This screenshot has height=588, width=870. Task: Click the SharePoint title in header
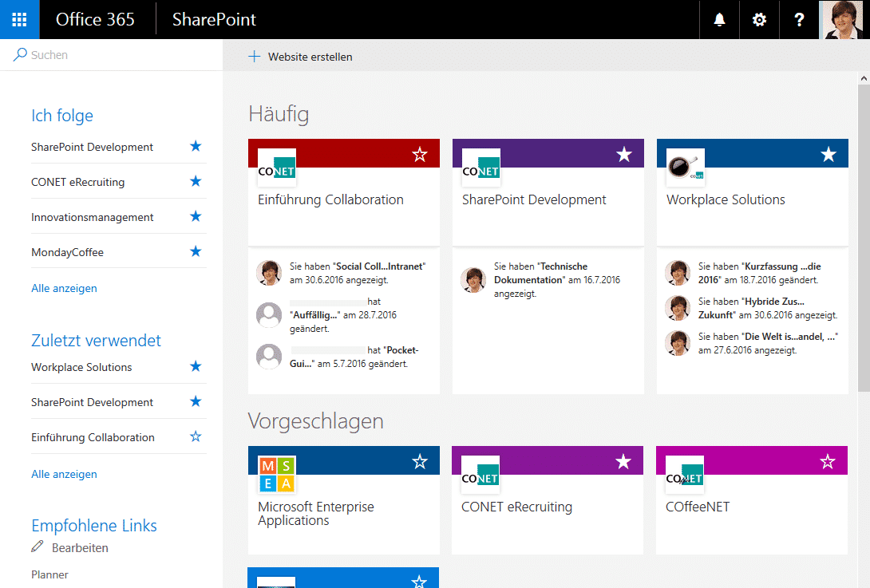coord(214,19)
